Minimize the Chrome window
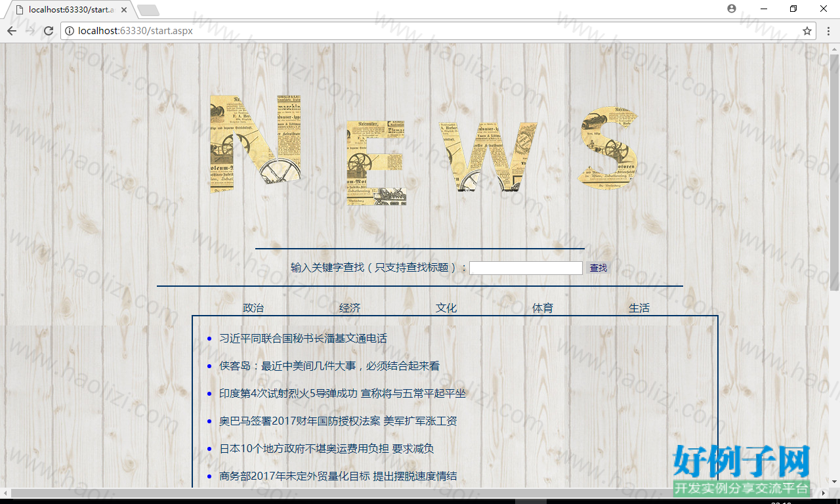The width and height of the screenshot is (840, 504). [x=764, y=9]
